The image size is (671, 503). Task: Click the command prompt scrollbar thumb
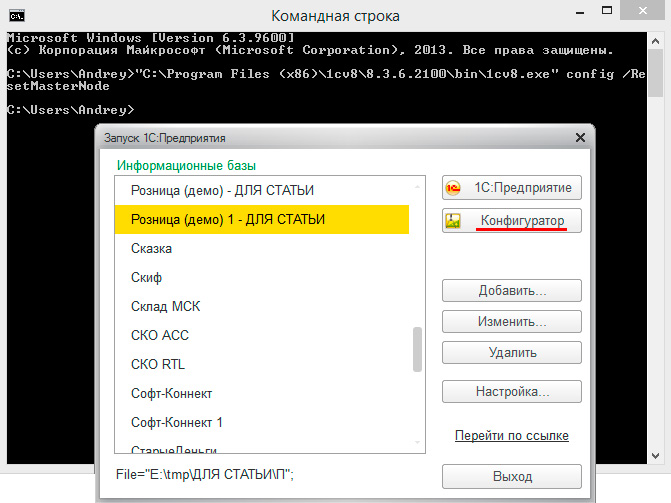click(655, 73)
